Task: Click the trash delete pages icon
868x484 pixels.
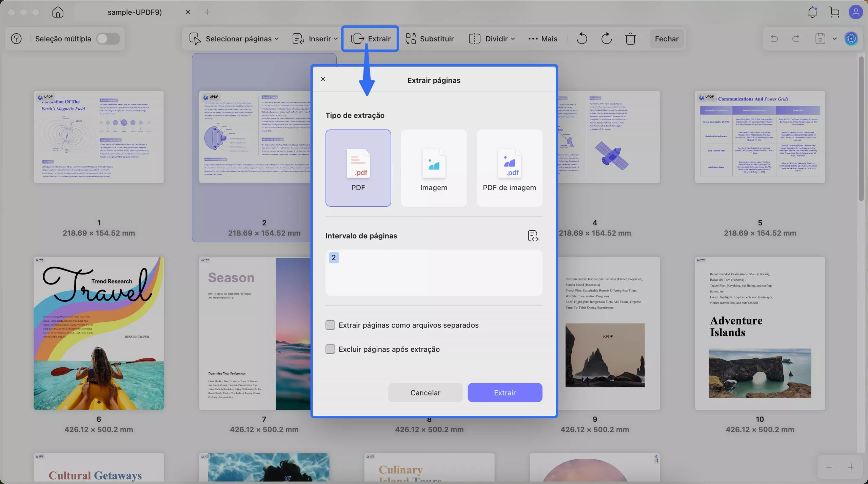Action: 630,39
